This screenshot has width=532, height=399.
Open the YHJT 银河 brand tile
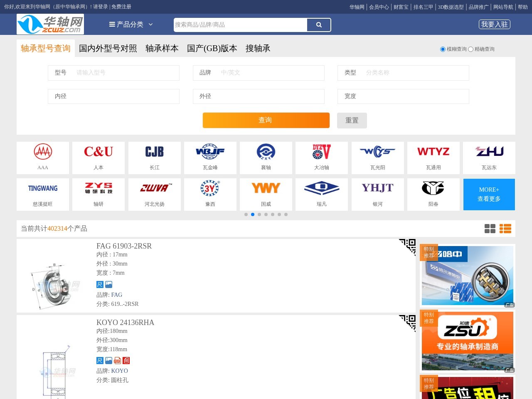[x=378, y=195]
